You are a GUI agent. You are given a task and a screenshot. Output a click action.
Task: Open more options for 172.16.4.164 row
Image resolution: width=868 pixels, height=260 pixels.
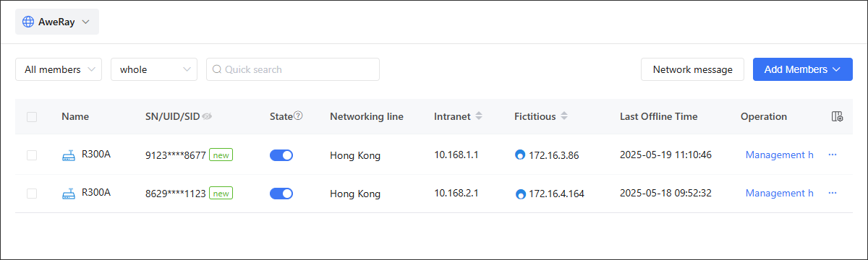pos(833,193)
